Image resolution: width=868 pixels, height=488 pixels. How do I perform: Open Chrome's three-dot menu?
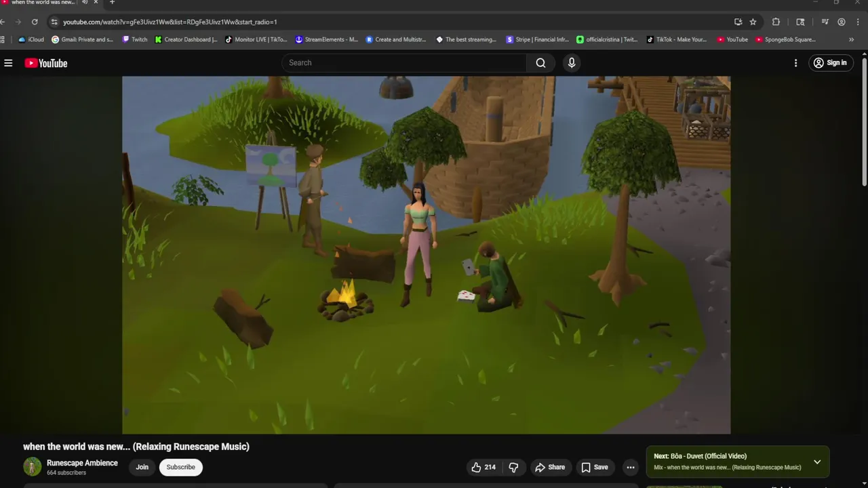tap(858, 22)
